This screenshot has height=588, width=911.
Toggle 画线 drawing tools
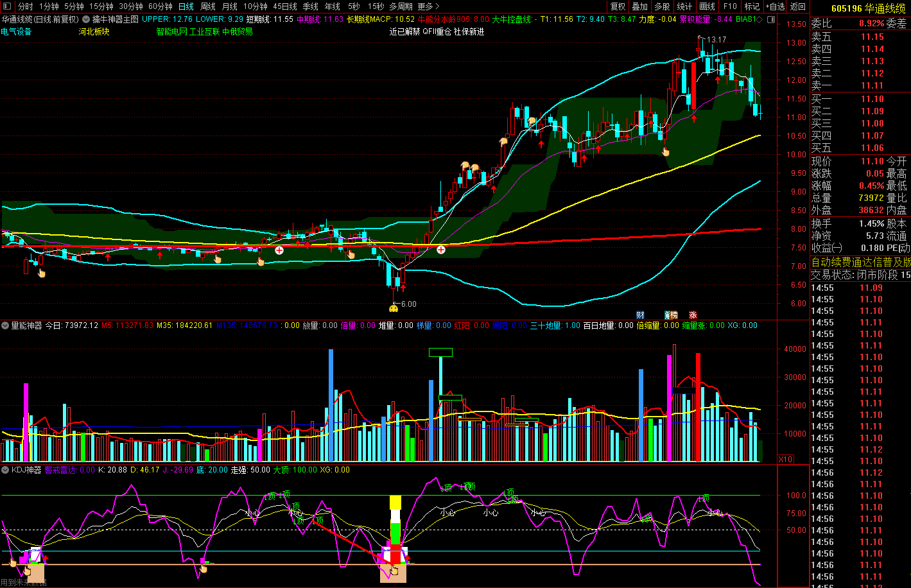pos(707,6)
